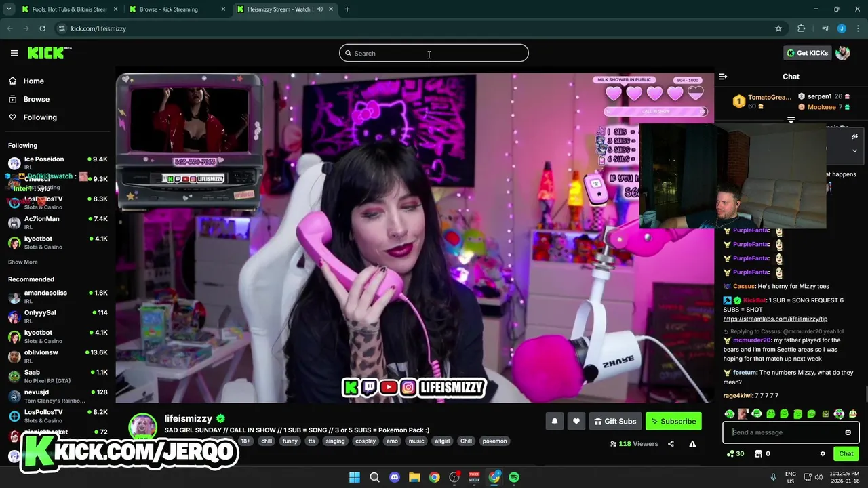Open amandasoliss recommended channel
868x488 pixels.
[x=58, y=296]
